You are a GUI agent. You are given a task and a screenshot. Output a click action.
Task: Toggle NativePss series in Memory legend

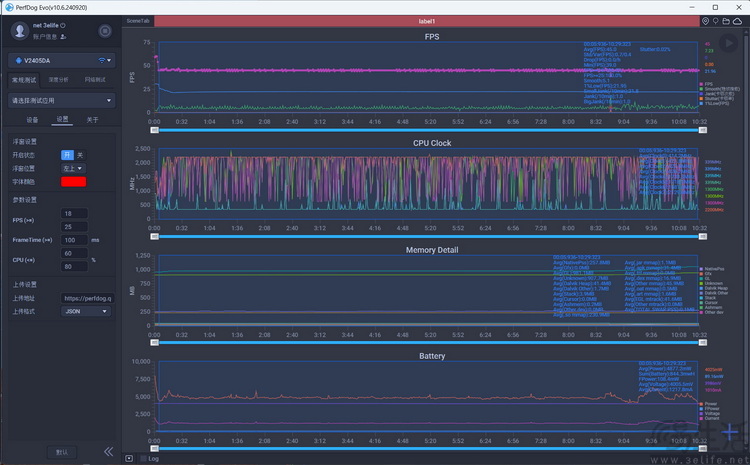pos(712,269)
